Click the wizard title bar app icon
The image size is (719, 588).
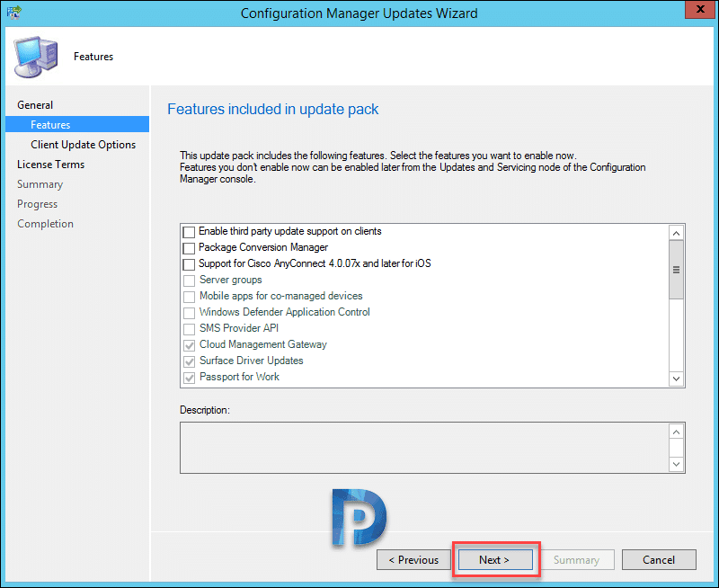pos(14,13)
